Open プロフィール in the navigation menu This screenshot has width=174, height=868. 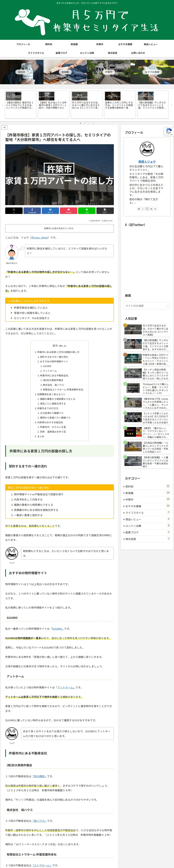pos(23,44)
